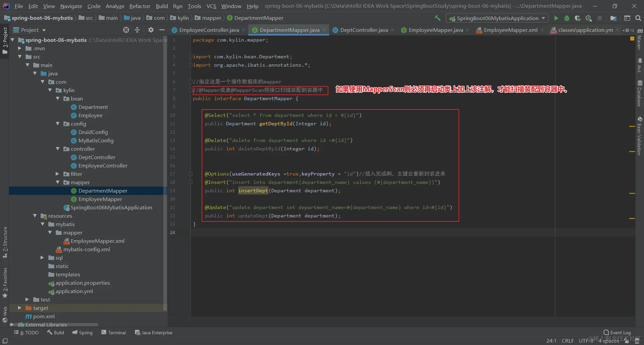
Task: Click the profiler run icon
Action: pos(589,18)
